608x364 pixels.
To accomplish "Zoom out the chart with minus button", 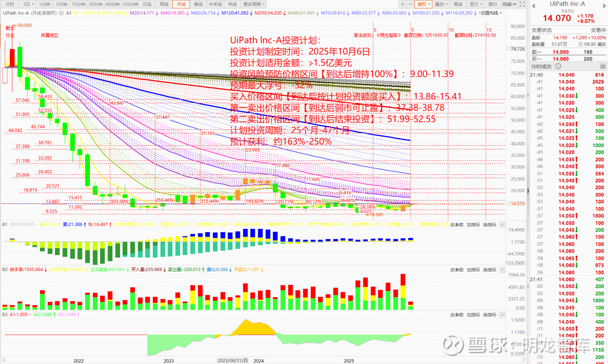I will tap(411, 4).
